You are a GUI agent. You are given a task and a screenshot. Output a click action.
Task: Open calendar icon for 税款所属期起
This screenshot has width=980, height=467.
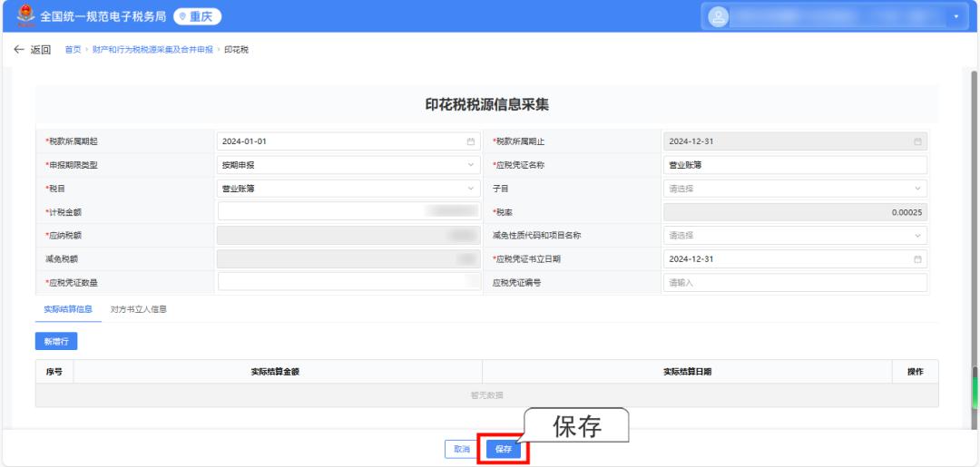pyautogui.click(x=470, y=141)
